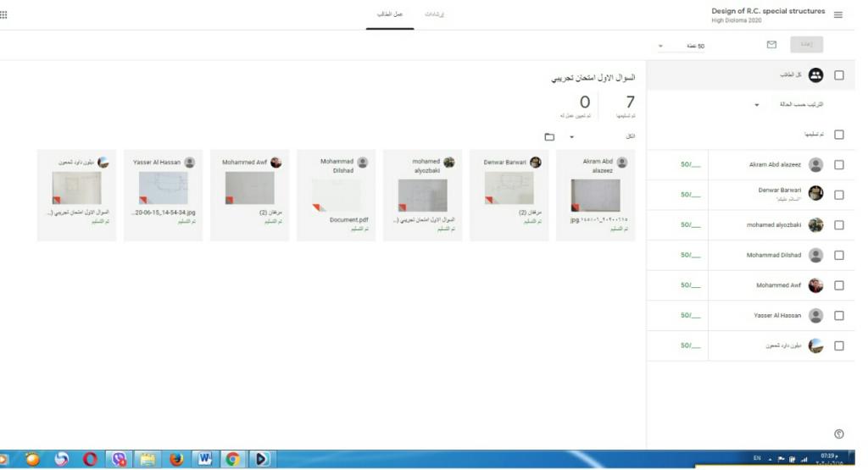
Task: Expand the submissions filter dropdown beside folder
Action: (573, 136)
